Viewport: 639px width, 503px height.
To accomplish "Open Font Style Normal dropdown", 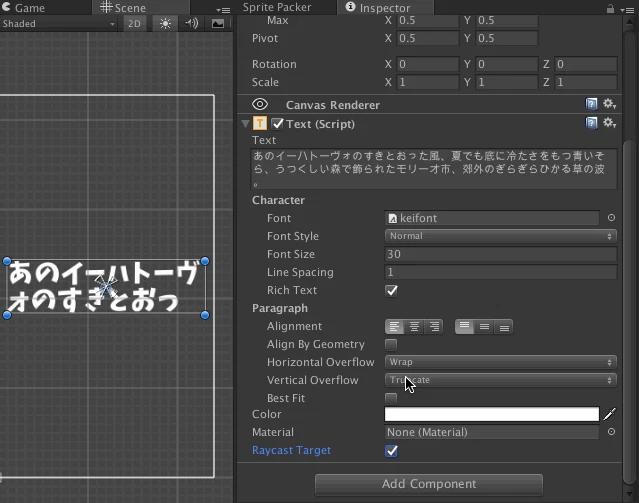I will (500, 236).
